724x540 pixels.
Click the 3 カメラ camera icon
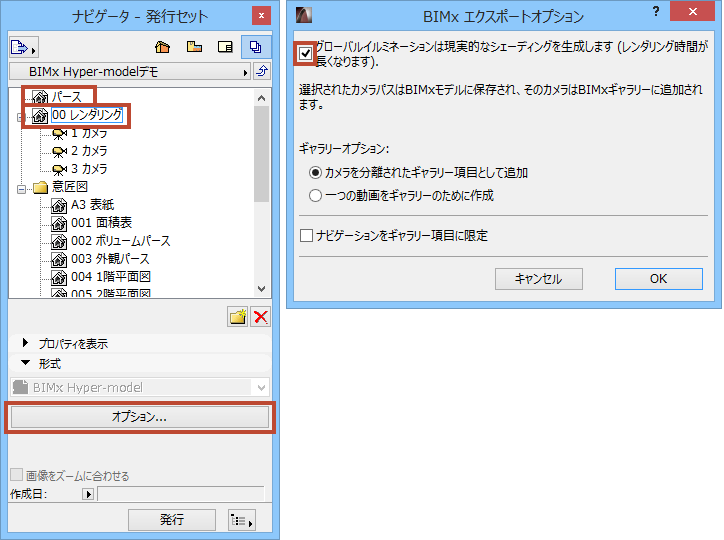[60, 169]
